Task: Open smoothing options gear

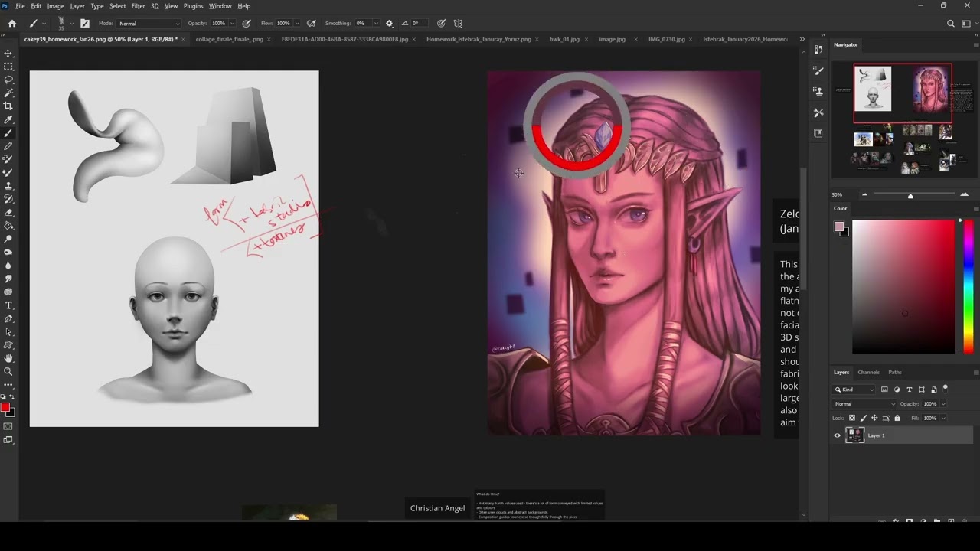Action: coord(389,24)
